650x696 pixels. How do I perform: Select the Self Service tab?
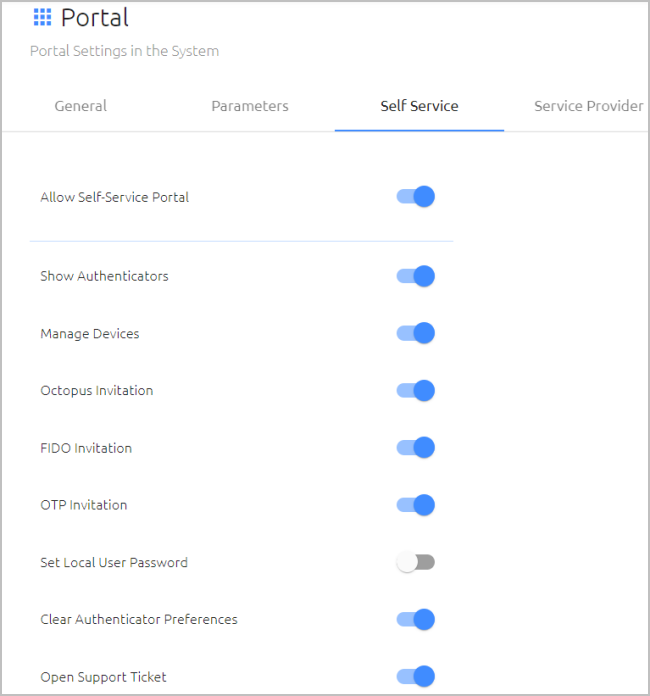[x=419, y=106]
